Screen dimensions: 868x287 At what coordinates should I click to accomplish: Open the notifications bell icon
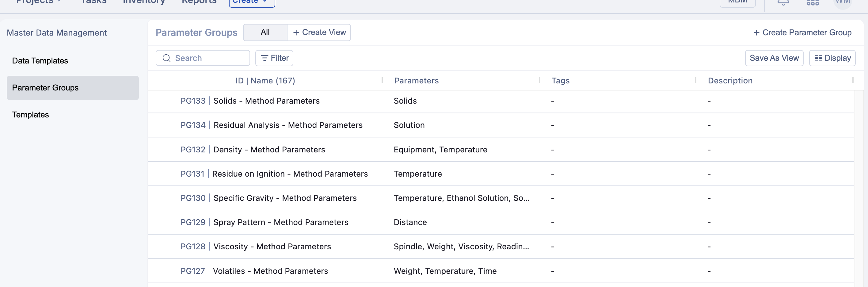(x=783, y=3)
